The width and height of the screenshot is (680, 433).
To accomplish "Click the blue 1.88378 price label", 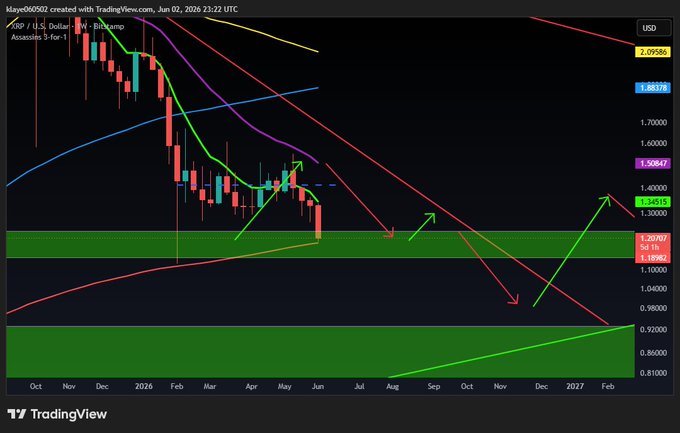I will pyautogui.click(x=653, y=88).
